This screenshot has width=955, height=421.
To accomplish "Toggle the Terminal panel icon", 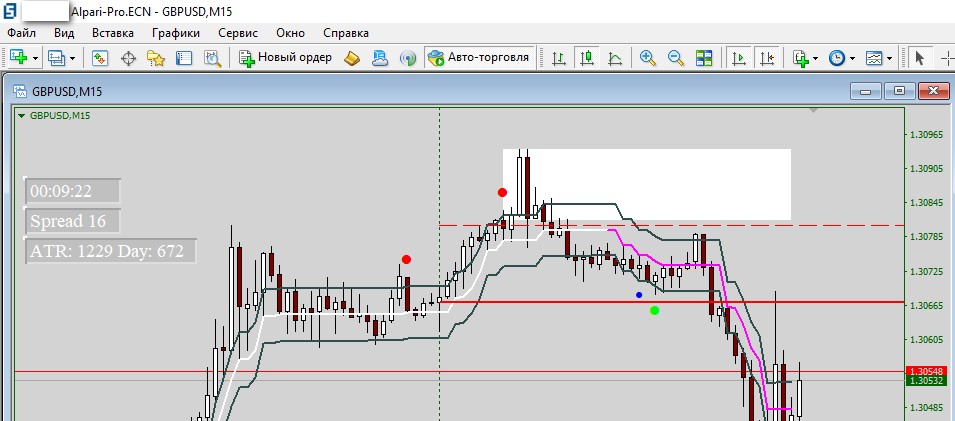I will 184,58.
